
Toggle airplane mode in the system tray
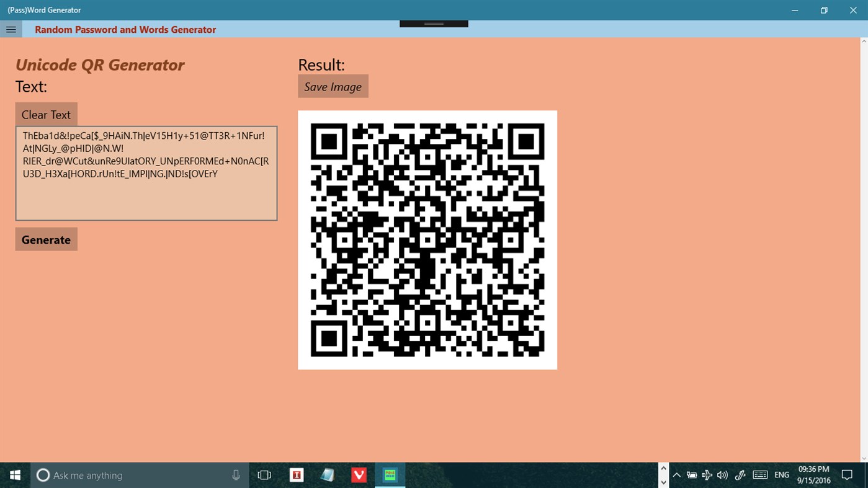[x=707, y=474]
